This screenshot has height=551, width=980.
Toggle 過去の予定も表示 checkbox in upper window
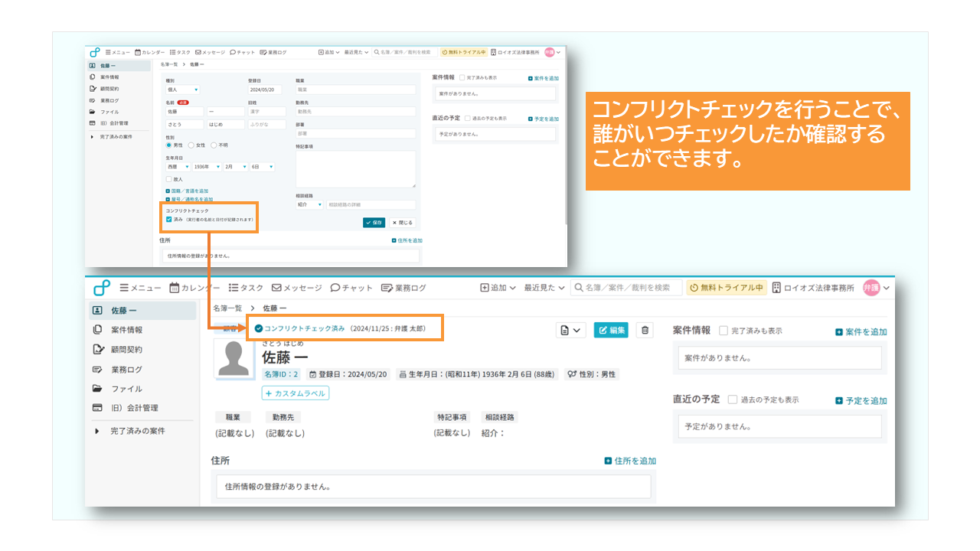tap(467, 119)
